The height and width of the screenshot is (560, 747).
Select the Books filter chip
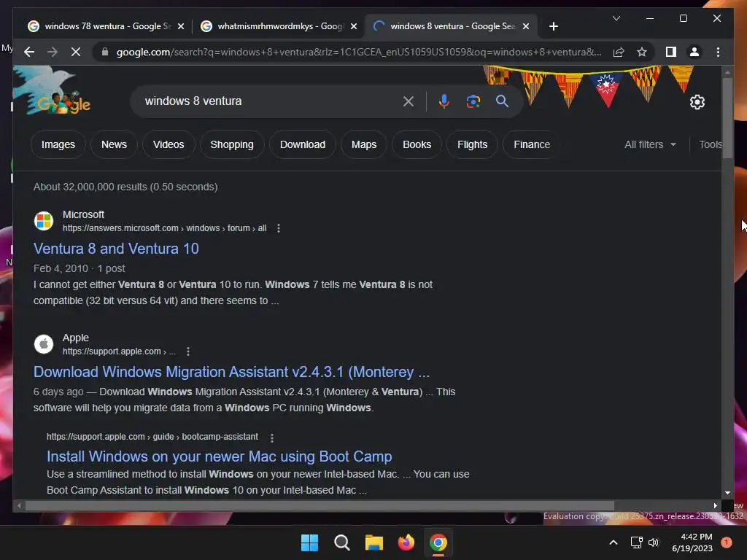pyautogui.click(x=417, y=144)
